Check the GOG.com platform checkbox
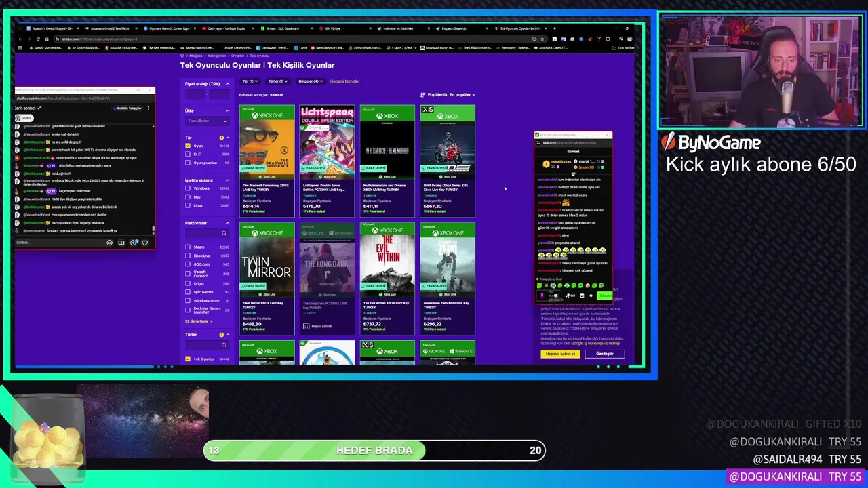 pyautogui.click(x=188, y=264)
